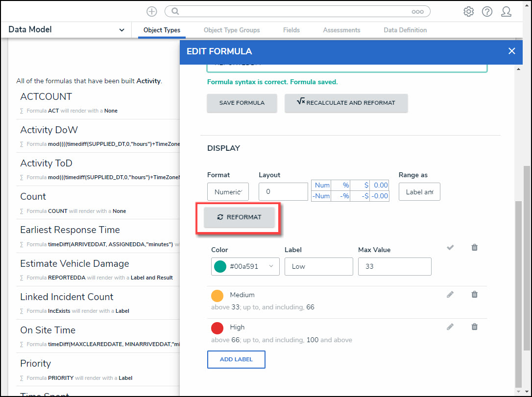Open the Format Numeric dropdown
The image size is (532, 397).
228,192
